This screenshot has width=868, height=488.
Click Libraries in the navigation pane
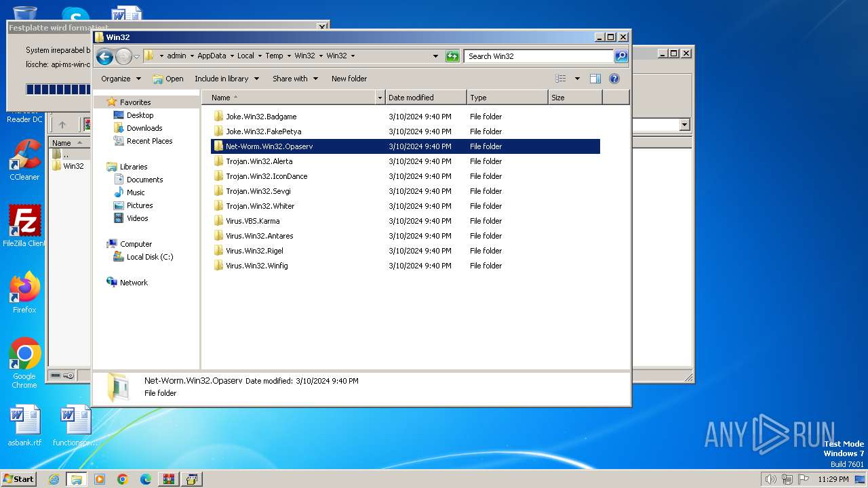click(x=134, y=167)
